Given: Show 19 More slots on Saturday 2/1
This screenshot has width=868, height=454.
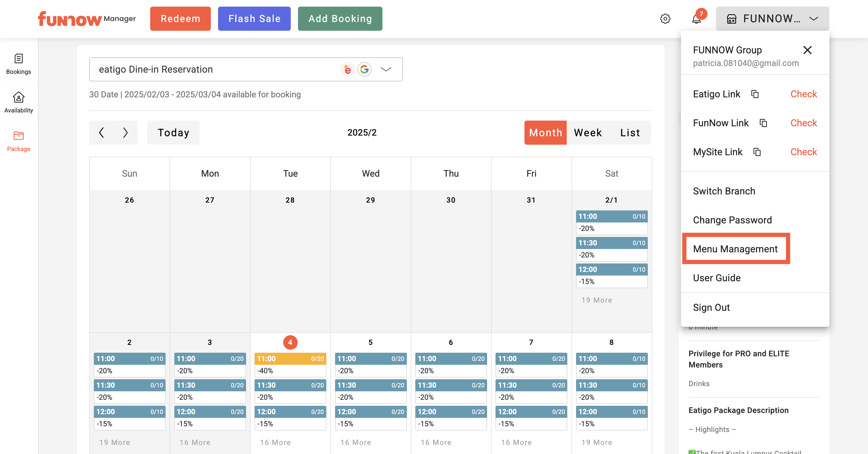Looking at the screenshot, I should 597,300.
